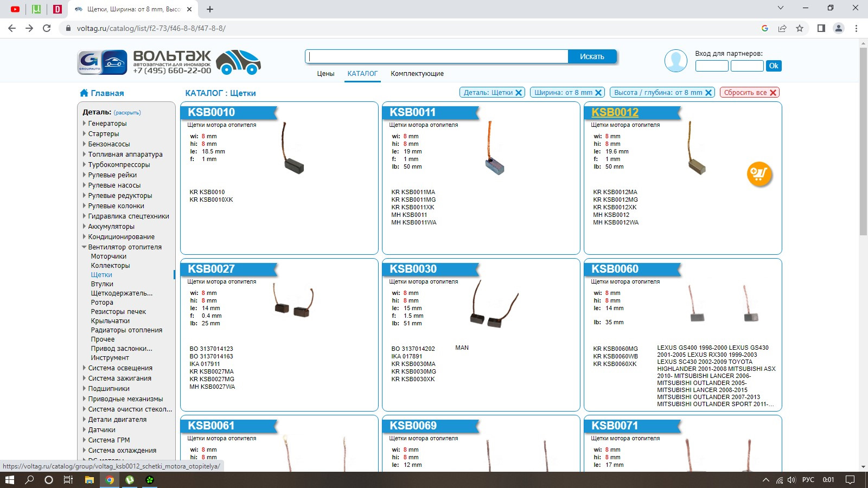The image size is (868, 488).
Task: Remove the 'Деталь: Щетки' filter with its X
Action: click(519, 93)
